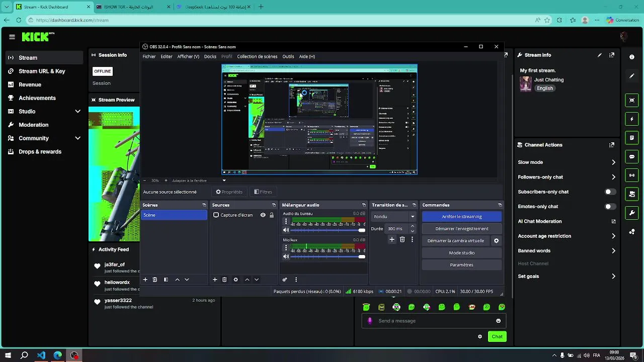Toggle Emotes-only chat switch
Viewport: 644px width, 362px height.
click(610, 207)
